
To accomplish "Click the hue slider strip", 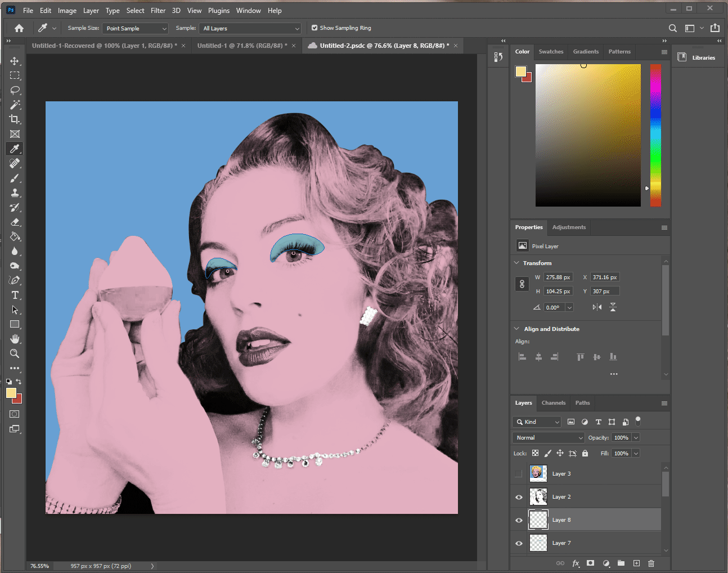I will point(655,135).
